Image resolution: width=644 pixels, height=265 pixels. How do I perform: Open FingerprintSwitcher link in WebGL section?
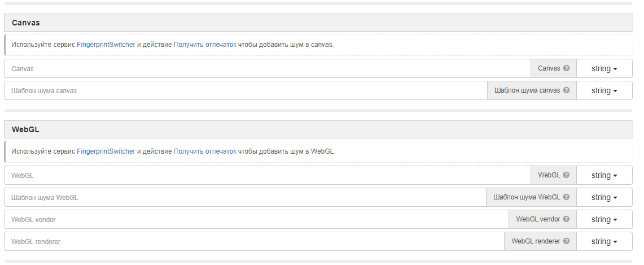pos(106,151)
